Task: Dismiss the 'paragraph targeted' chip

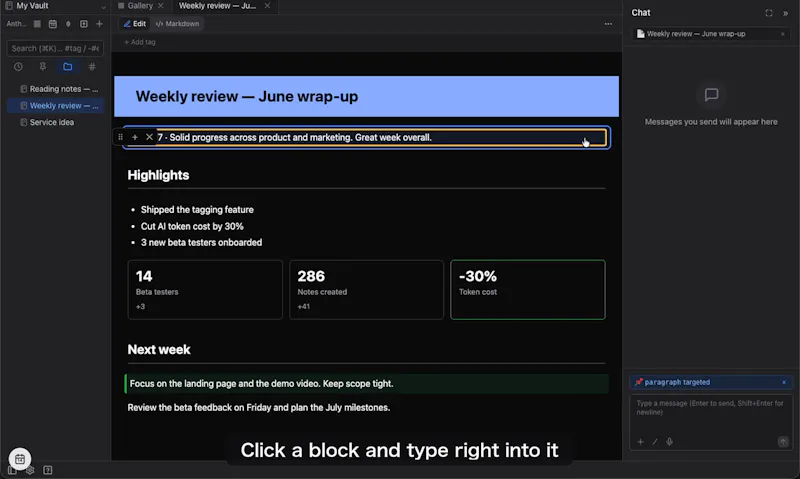Action: pyautogui.click(x=784, y=382)
